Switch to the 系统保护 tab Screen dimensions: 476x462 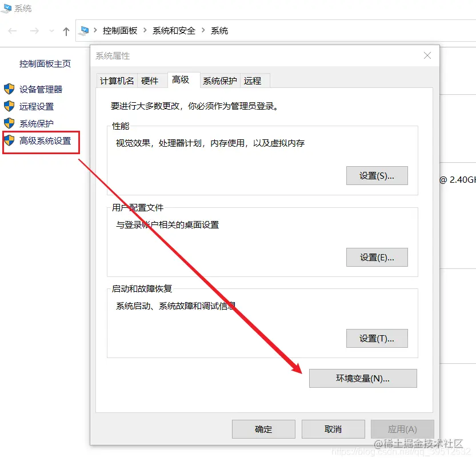(220, 81)
